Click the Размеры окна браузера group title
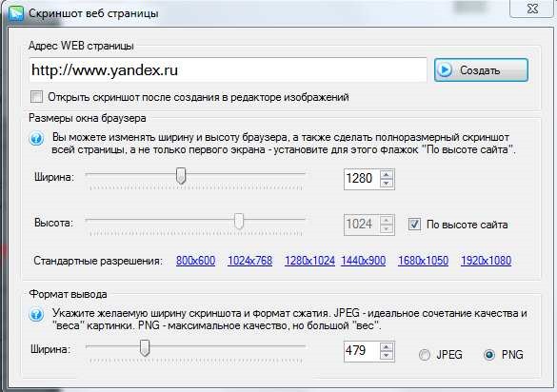Image resolution: width=557 pixels, height=392 pixels. pyautogui.click(x=88, y=118)
